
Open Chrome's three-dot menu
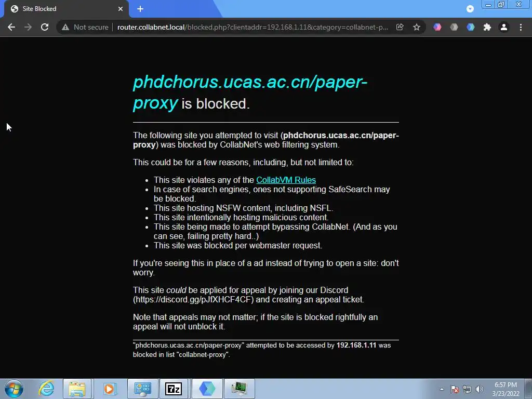tap(521, 27)
